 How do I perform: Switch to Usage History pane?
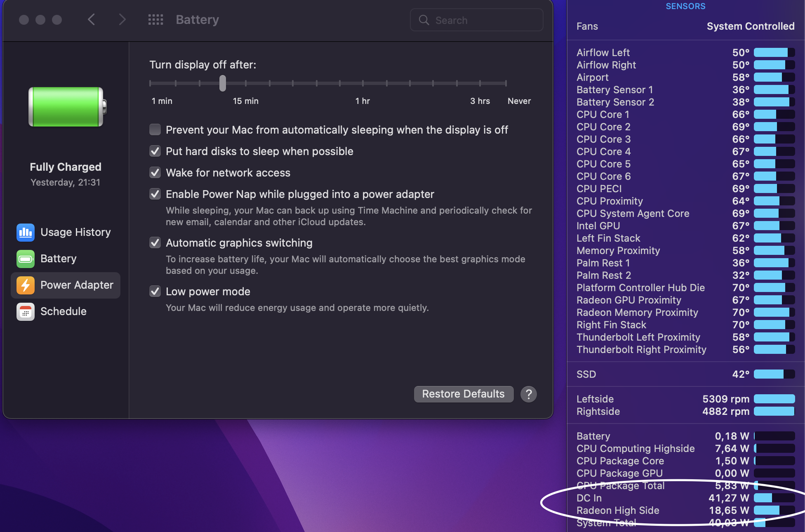[75, 232]
